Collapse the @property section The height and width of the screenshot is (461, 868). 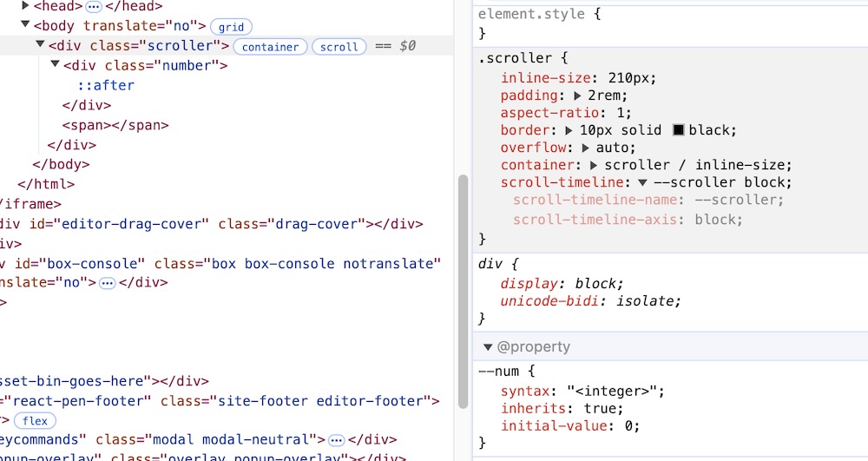tap(488, 347)
